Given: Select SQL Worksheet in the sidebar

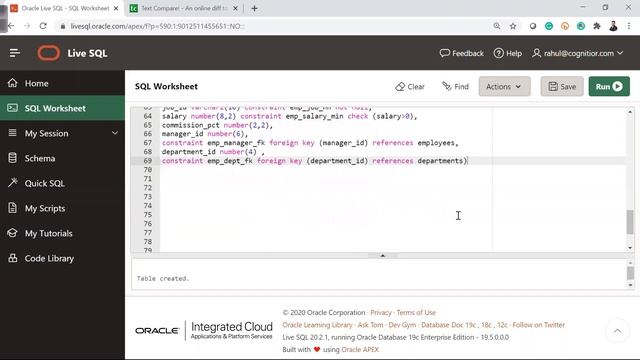Looking at the screenshot, I should (62, 108).
